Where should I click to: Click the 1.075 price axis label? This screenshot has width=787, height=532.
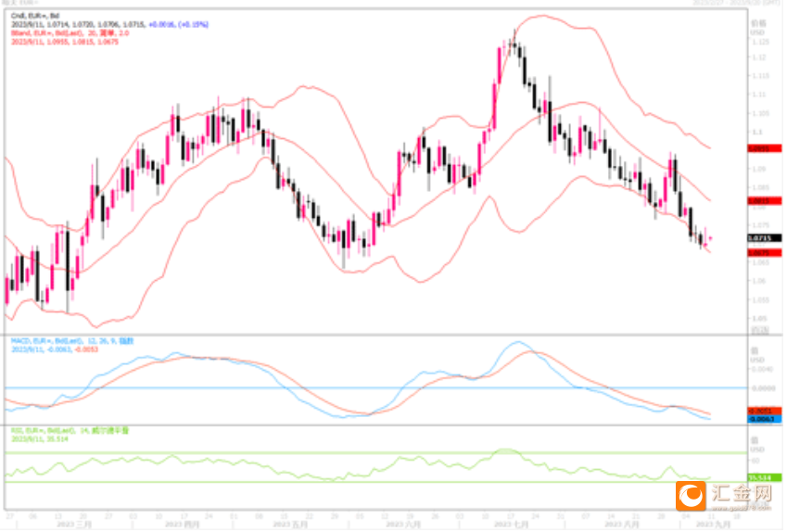click(760, 225)
